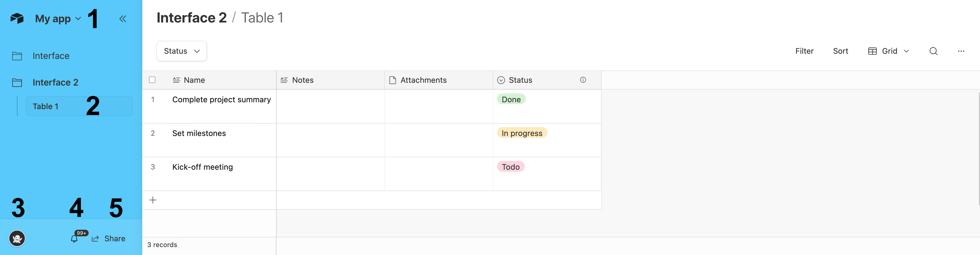The height and width of the screenshot is (255, 980).
Task: Click the Share button
Action: coord(108,239)
